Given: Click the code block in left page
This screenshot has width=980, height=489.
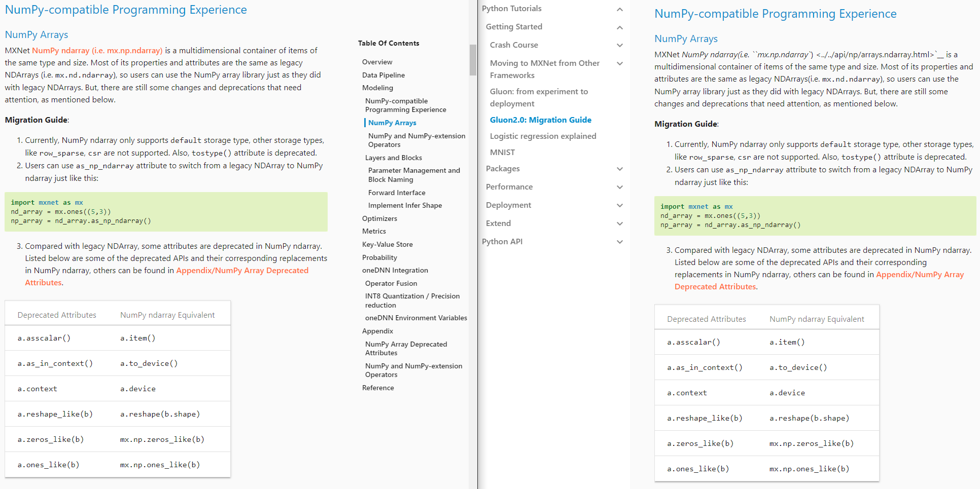Looking at the screenshot, I should coord(166,212).
